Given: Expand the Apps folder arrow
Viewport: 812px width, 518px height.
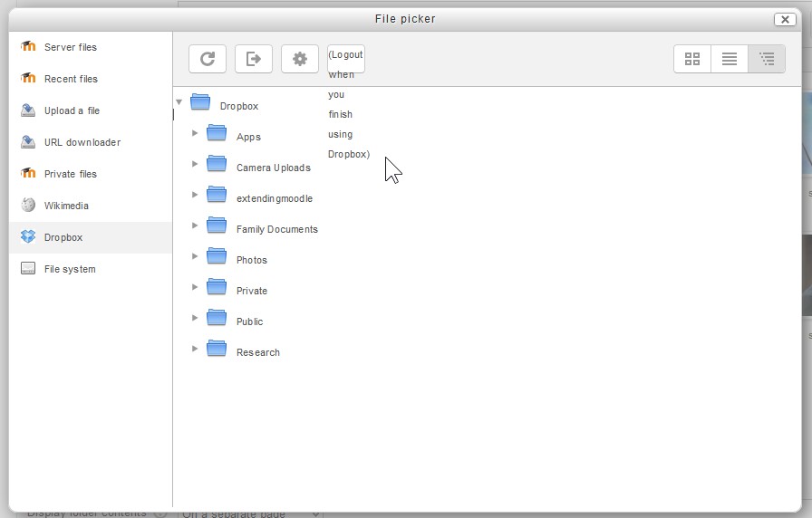Looking at the screenshot, I should 195,133.
